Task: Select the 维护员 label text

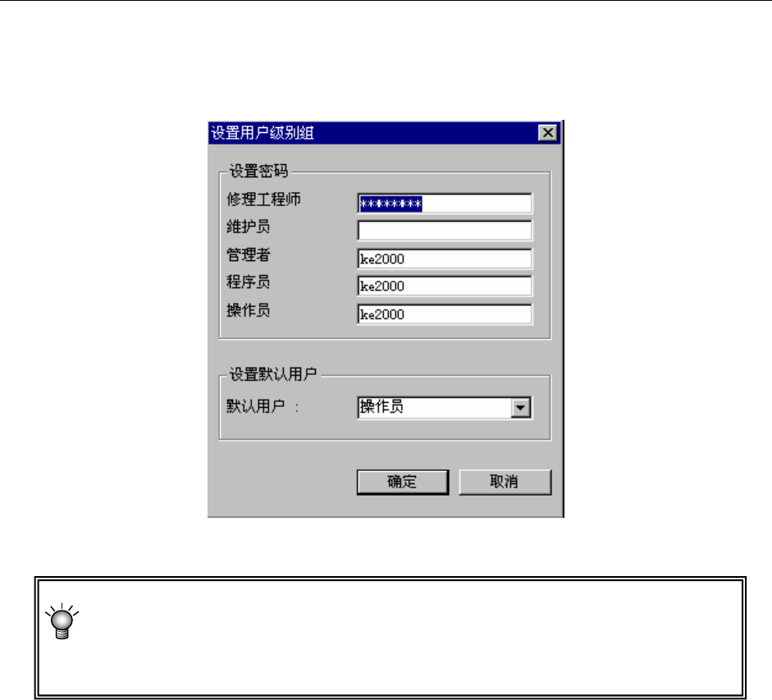Action: (248, 227)
